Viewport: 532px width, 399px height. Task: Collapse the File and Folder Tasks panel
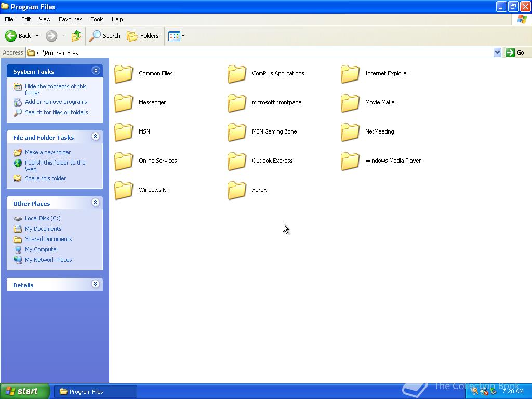tap(96, 137)
